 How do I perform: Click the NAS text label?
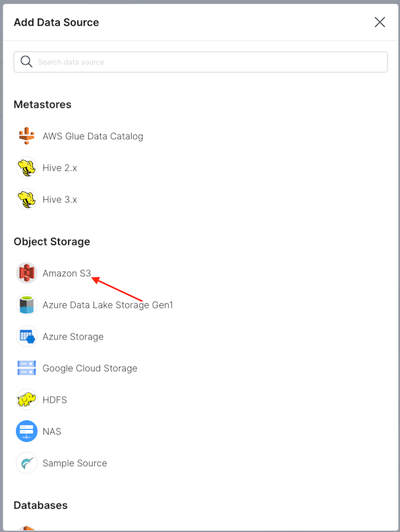click(x=52, y=432)
